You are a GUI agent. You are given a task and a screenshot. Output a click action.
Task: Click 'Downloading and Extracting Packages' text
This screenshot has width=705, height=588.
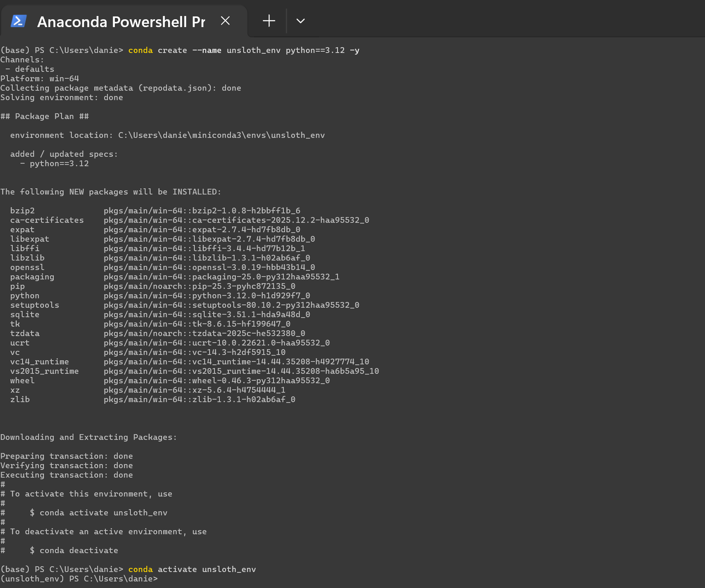coord(88,437)
